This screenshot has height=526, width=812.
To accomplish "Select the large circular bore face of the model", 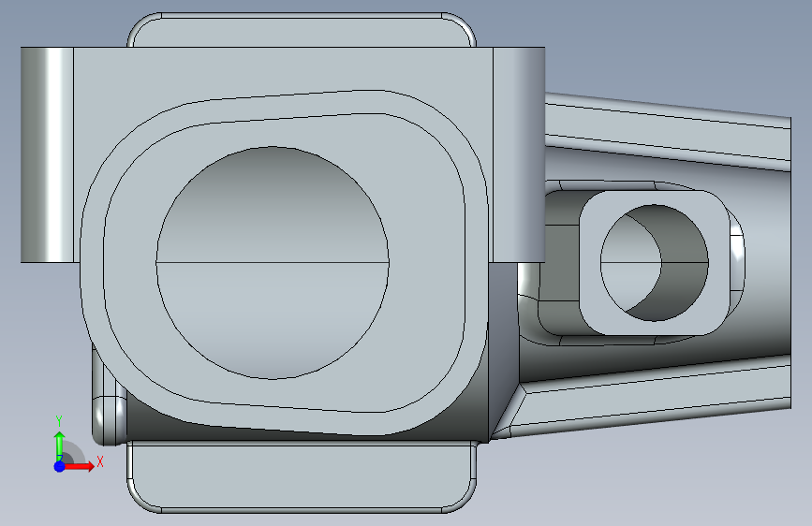I will (x=273, y=262).
